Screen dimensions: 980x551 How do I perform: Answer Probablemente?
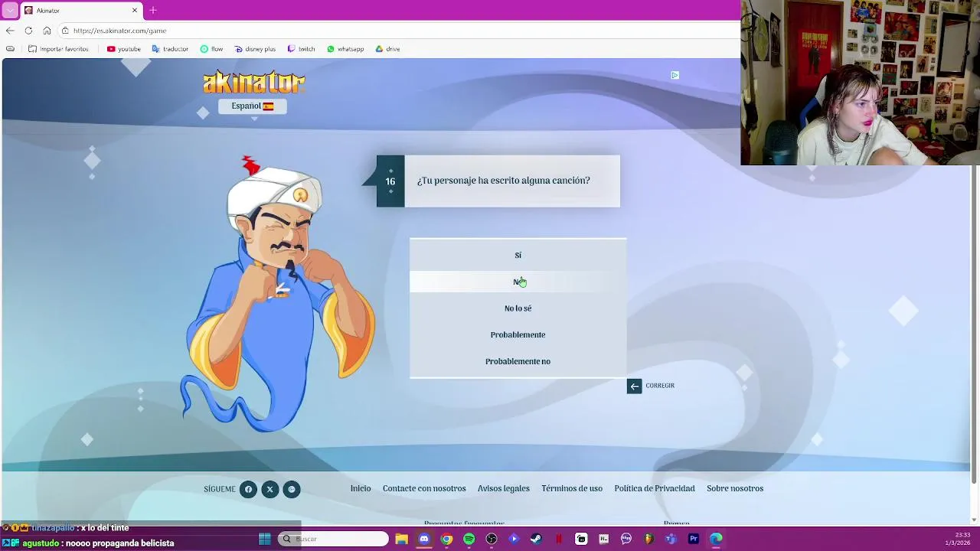point(518,334)
